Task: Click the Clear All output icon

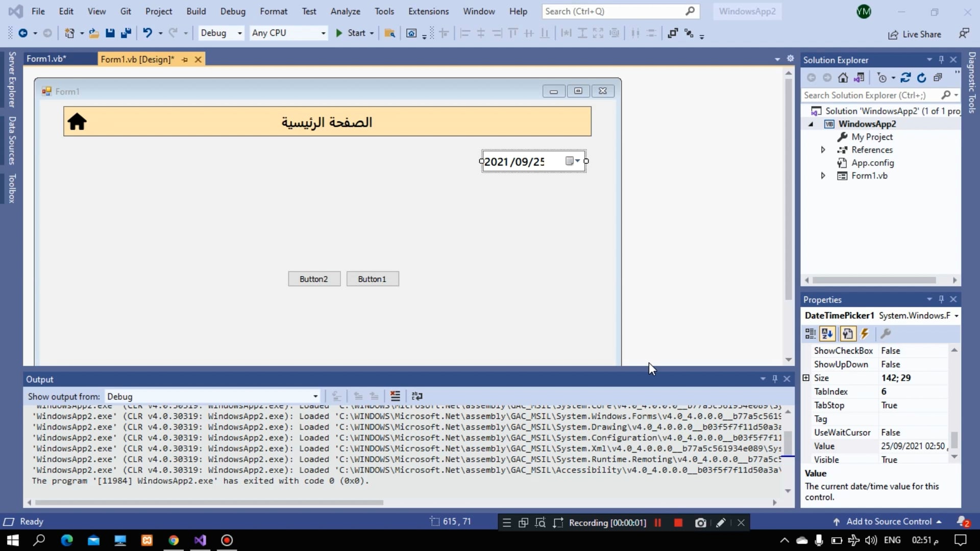Action: [x=395, y=396]
